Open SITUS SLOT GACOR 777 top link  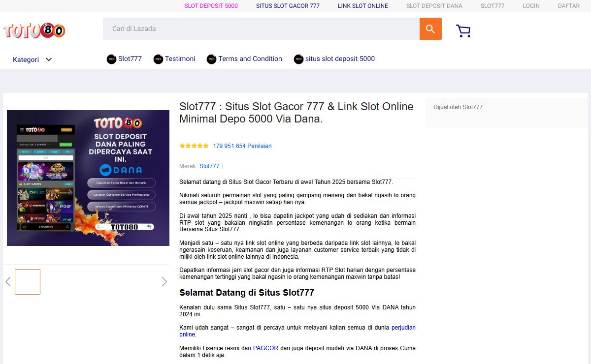288,6
